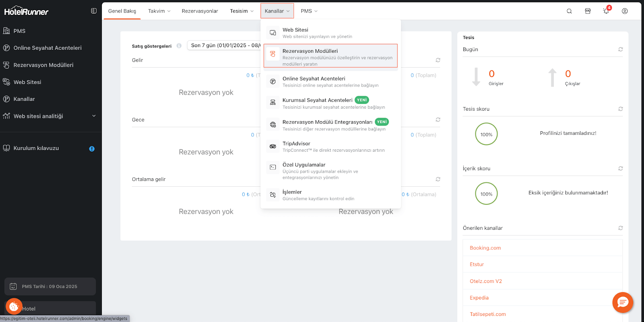Open Kurulum kılavuzu in the sidebar
644x322 pixels.
pyautogui.click(x=36, y=148)
